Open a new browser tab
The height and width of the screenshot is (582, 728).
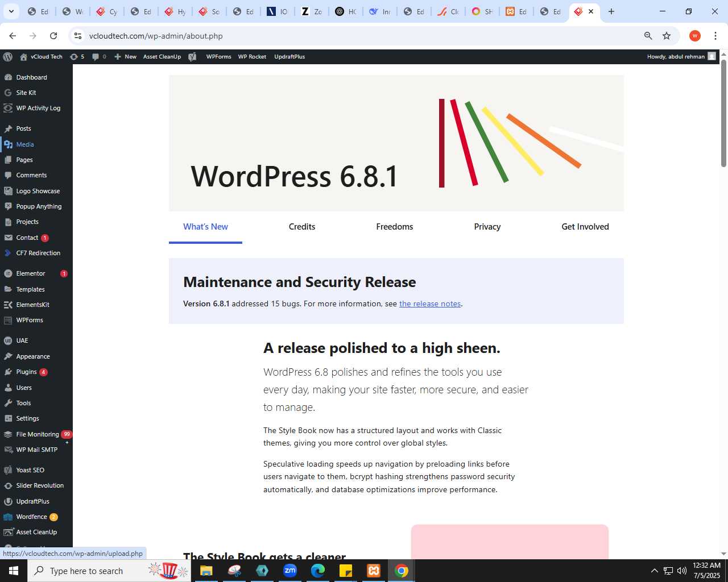[611, 11]
